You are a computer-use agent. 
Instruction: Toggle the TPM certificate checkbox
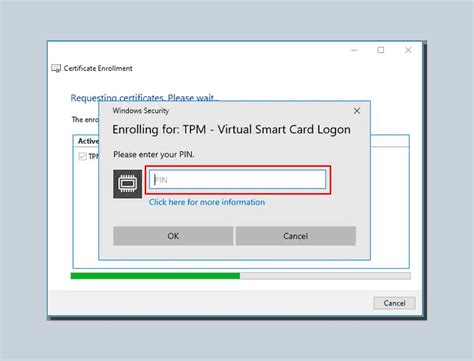82,156
